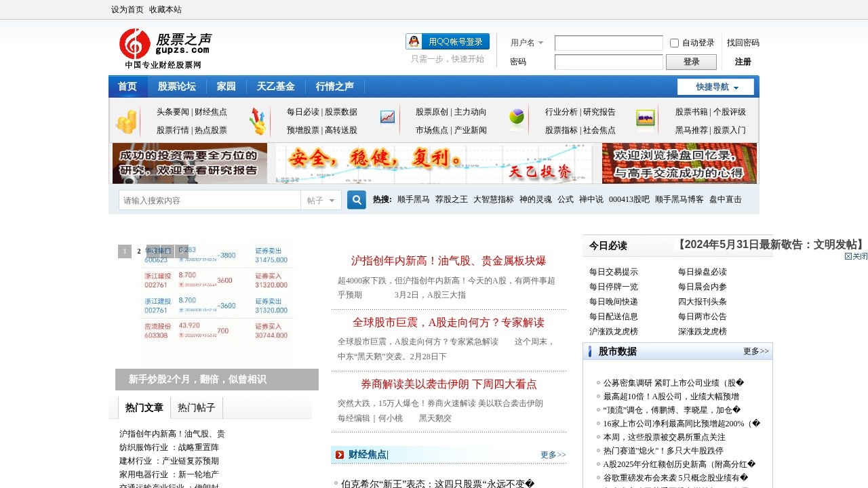Open the 帖子 search type dropdown
Screen dimensions: 868x488
[320, 199]
